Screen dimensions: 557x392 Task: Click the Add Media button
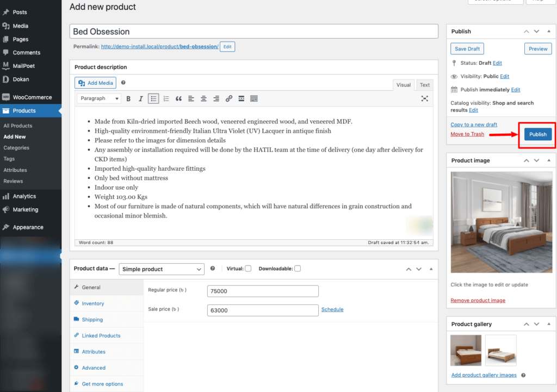[96, 83]
